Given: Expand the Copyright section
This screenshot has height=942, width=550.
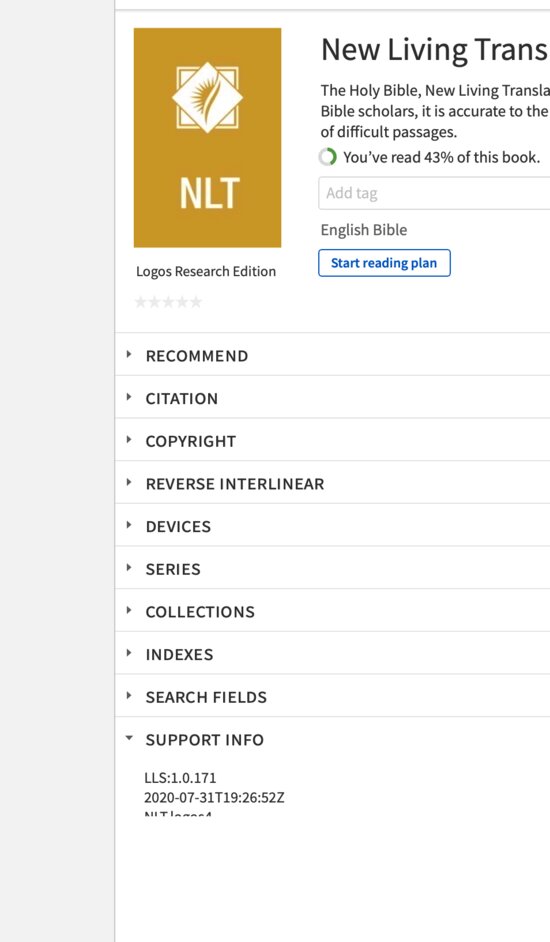Looking at the screenshot, I should (332, 441).
